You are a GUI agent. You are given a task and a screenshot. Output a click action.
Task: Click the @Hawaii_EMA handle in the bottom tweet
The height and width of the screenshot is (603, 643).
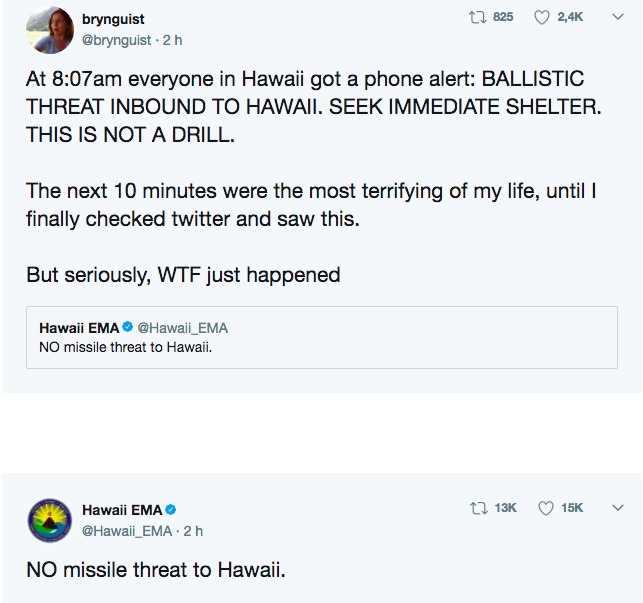[x=127, y=531]
